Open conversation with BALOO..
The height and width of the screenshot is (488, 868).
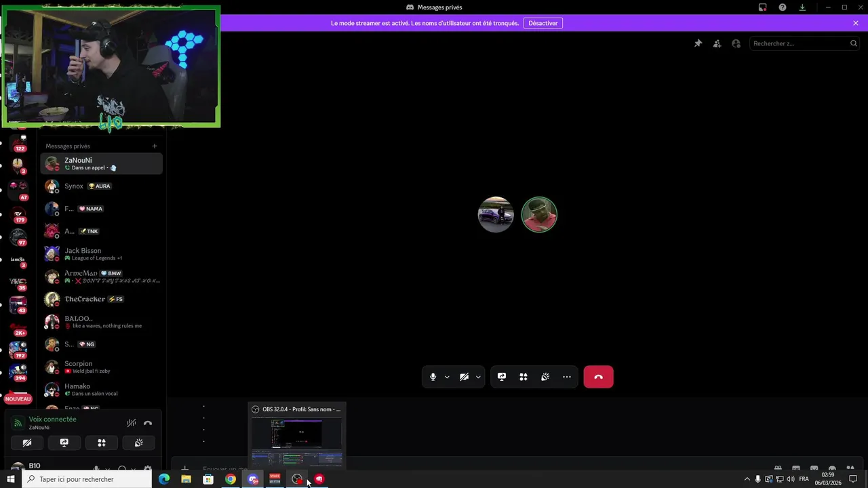102,321
